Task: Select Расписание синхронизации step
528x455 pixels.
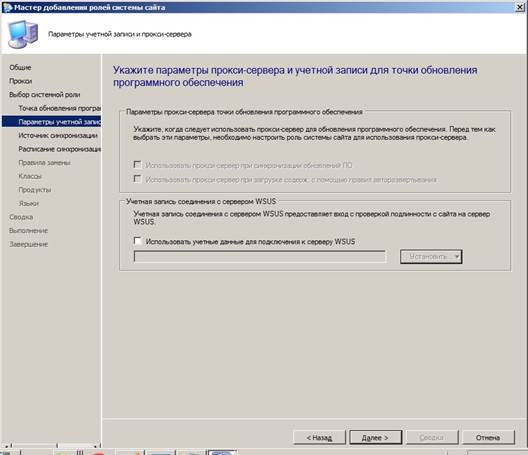Action: click(59, 149)
